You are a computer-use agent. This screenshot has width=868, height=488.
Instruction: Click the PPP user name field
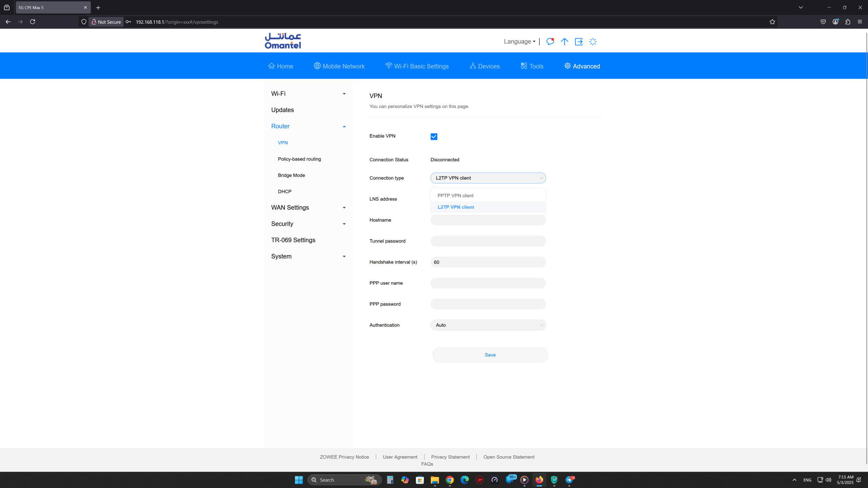pyautogui.click(x=488, y=283)
